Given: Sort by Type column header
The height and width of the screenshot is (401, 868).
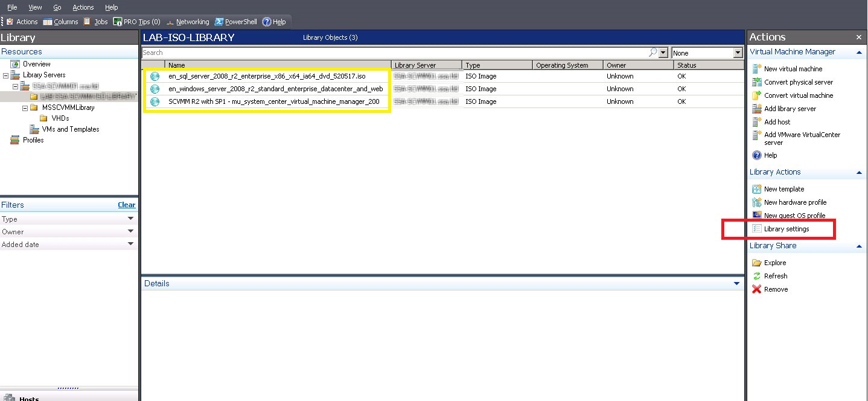Looking at the screenshot, I should pos(497,65).
